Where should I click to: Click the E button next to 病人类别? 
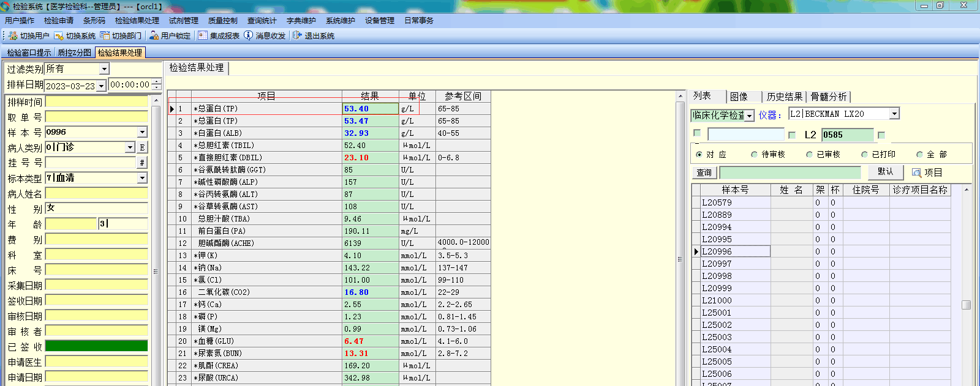142,147
